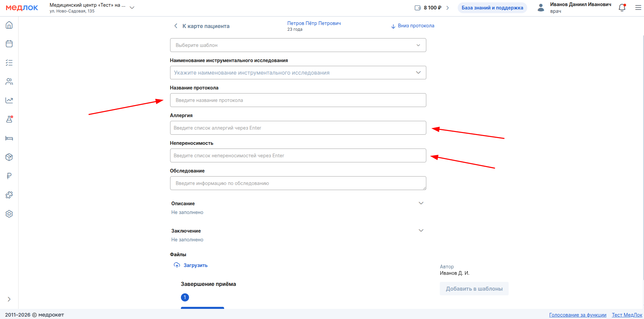Go back via 'К карте пациента'
The image size is (644, 319).
(202, 26)
